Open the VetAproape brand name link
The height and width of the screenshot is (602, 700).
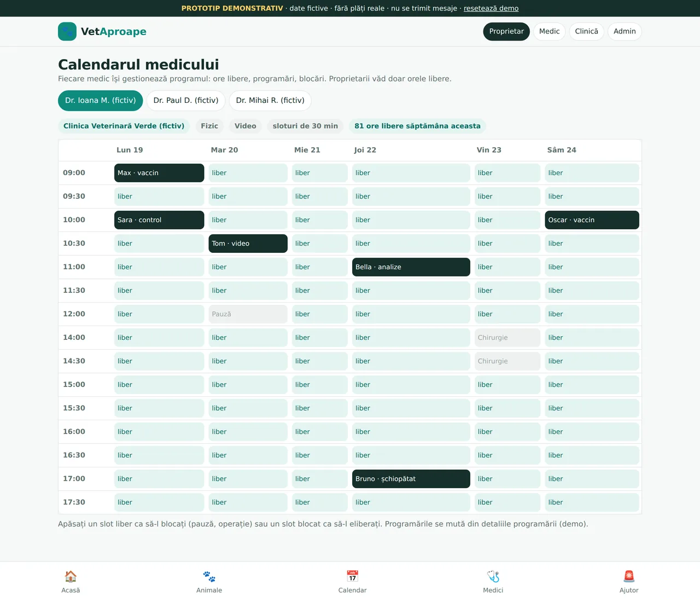pos(114,32)
